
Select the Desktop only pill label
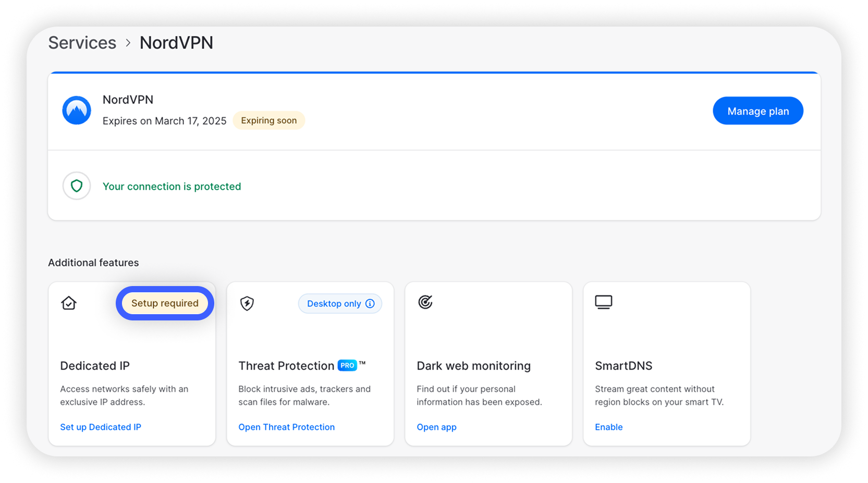334,303
